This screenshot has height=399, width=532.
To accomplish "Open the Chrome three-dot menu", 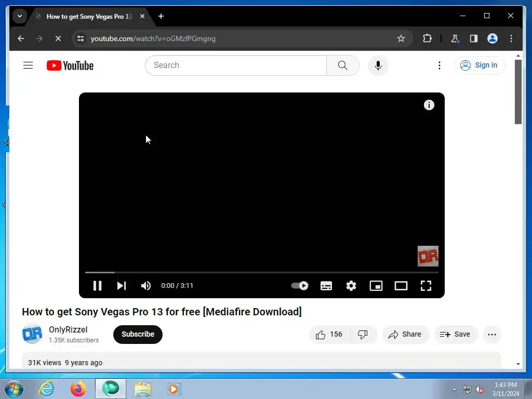I will click(511, 38).
